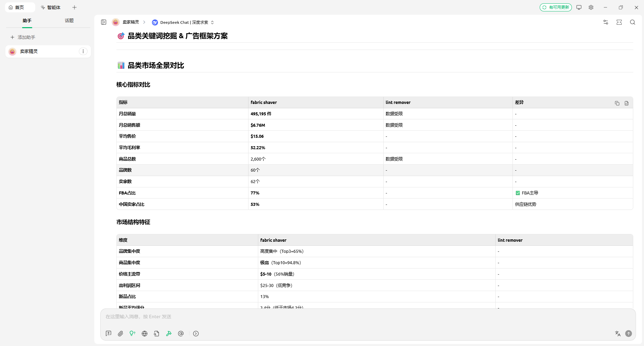Image resolution: width=644 pixels, height=346 pixels.
Task: Click the 有可用更新 update button
Action: 555,7
